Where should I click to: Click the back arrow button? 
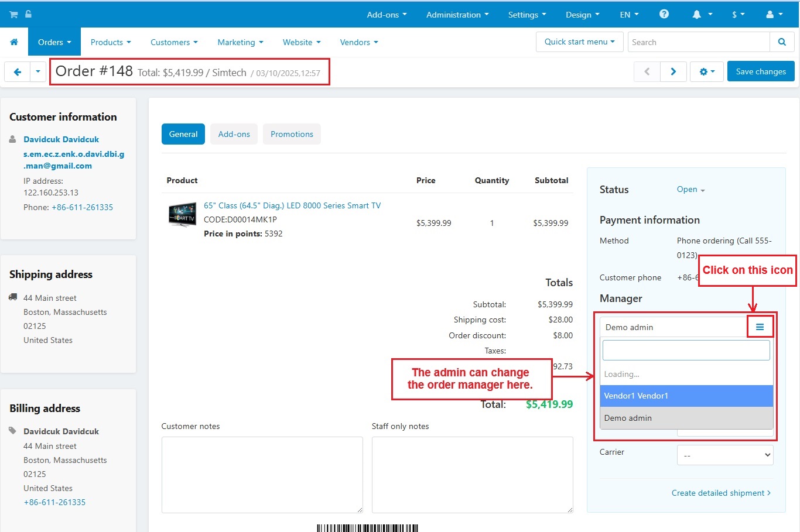pos(18,72)
